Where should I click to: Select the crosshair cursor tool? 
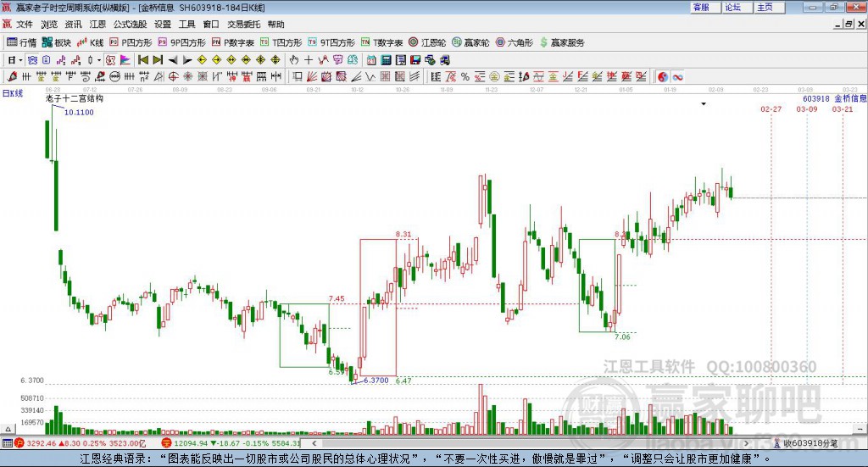(x=309, y=60)
